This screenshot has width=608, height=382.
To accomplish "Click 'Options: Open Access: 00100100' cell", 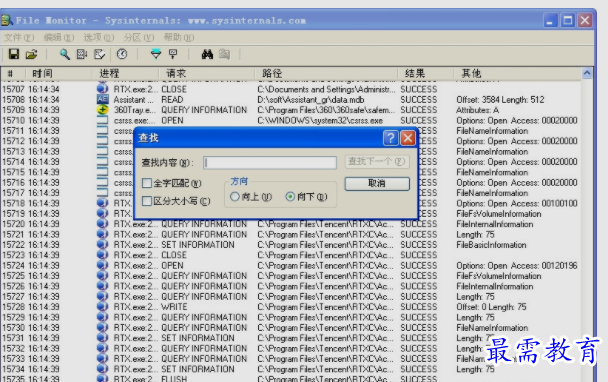I will [516, 203].
